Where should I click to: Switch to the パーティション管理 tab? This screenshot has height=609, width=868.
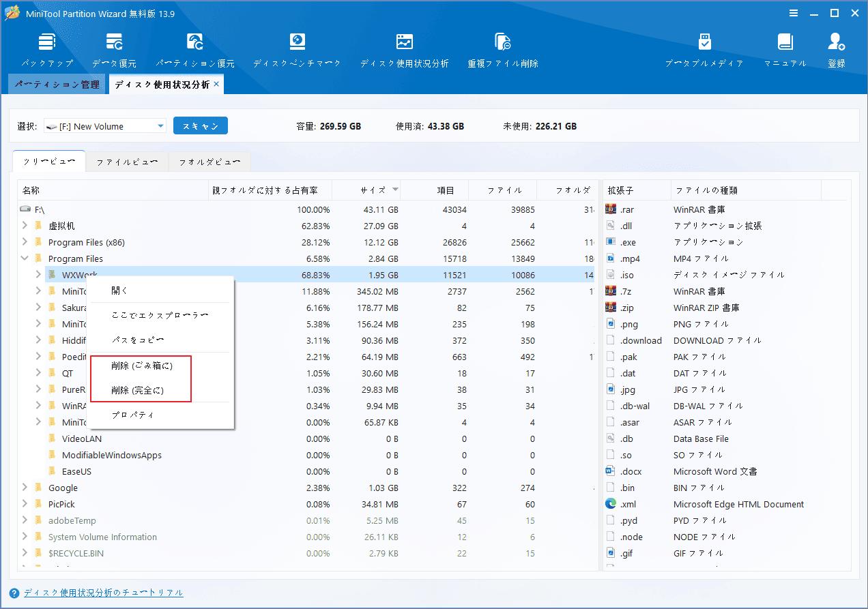click(57, 85)
